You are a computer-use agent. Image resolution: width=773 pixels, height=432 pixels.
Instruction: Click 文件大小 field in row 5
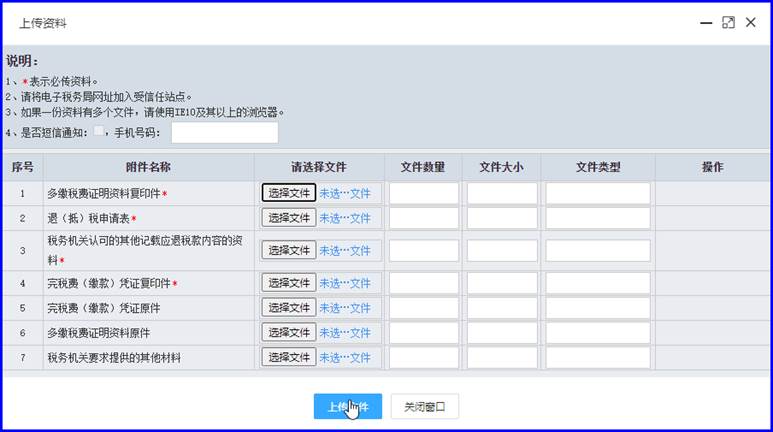click(502, 308)
